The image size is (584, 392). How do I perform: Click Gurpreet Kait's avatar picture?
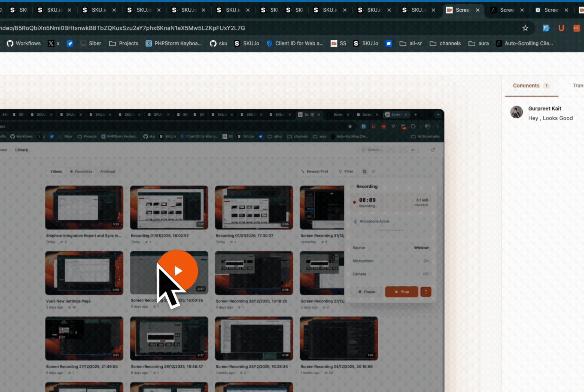pos(516,112)
